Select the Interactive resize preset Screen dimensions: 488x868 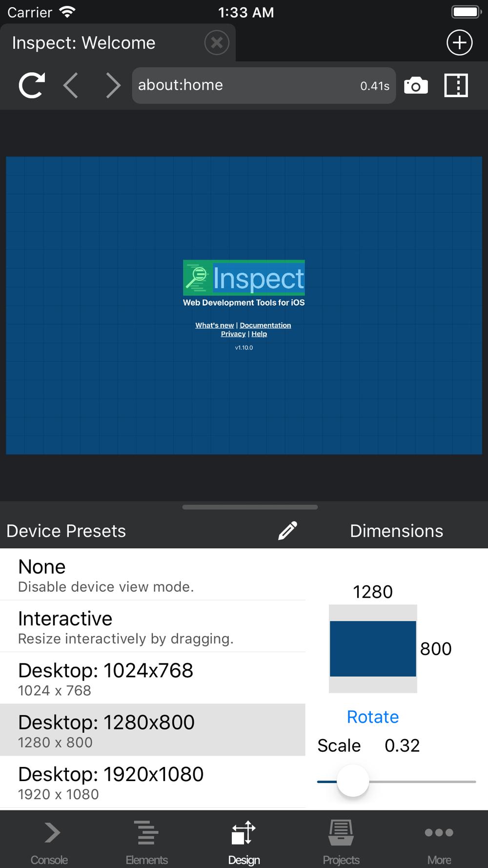pos(153,626)
